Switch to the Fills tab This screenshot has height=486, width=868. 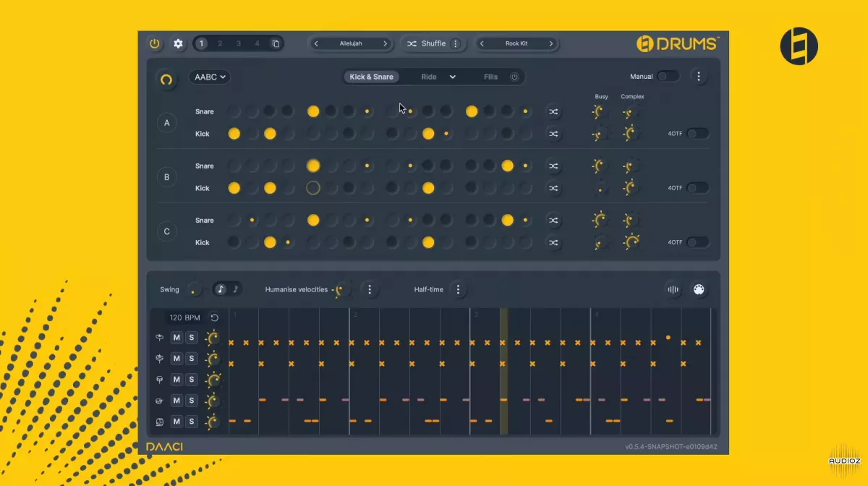[x=491, y=77]
